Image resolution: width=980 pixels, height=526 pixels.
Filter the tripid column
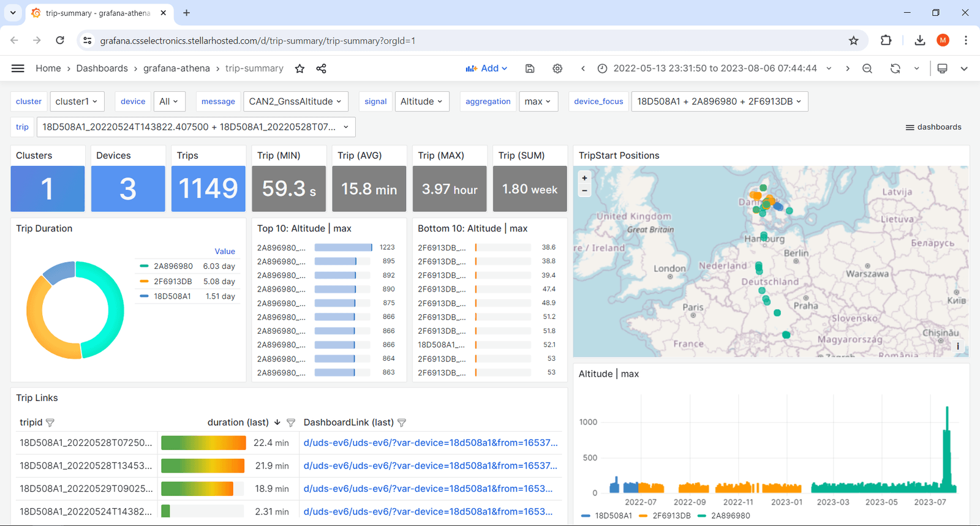[x=50, y=423]
